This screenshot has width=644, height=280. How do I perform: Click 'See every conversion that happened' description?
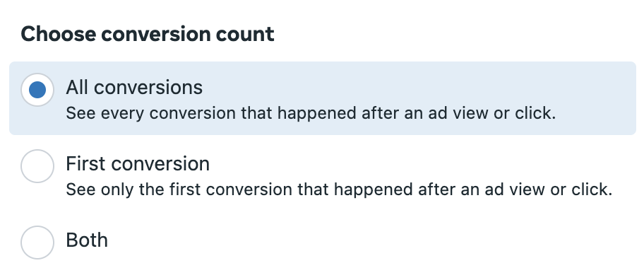[x=311, y=113]
